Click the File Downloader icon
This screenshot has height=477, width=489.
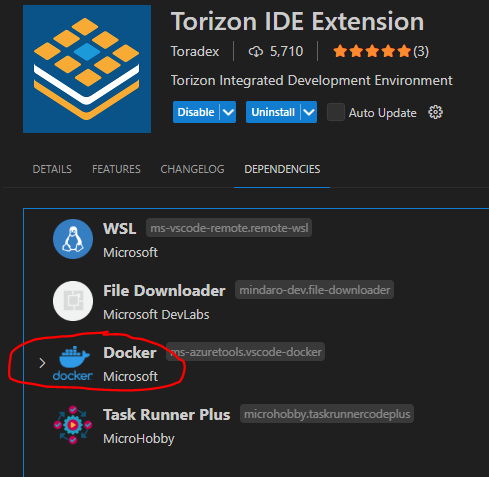coord(73,301)
